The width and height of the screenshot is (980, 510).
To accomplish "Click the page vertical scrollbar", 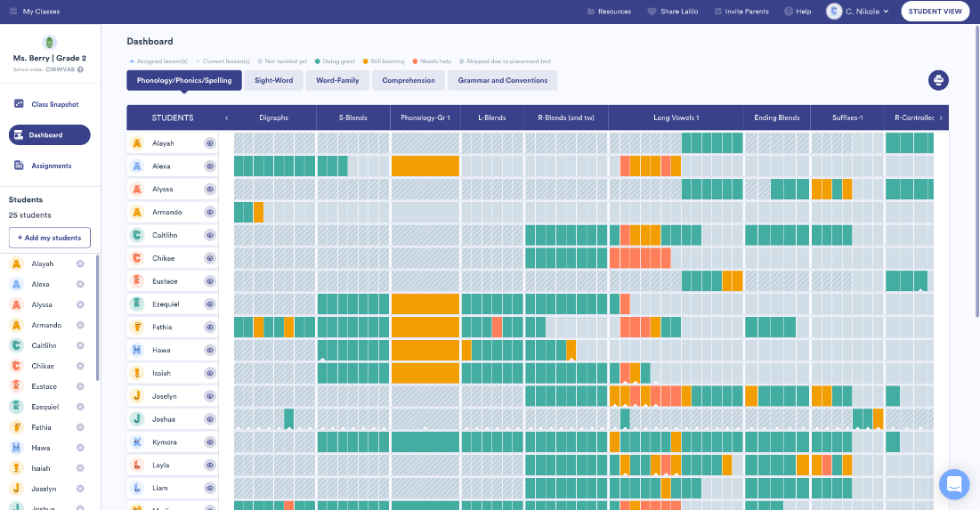I will (x=976, y=172).
